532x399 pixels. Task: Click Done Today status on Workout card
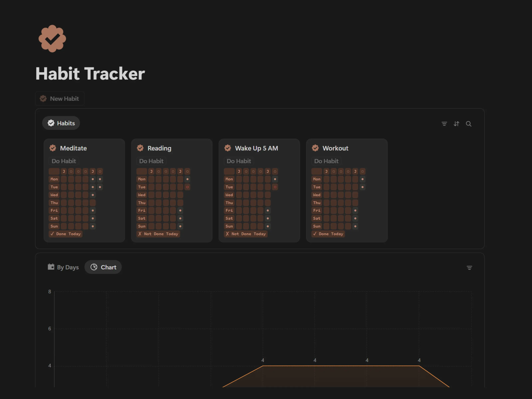(328, 234)
